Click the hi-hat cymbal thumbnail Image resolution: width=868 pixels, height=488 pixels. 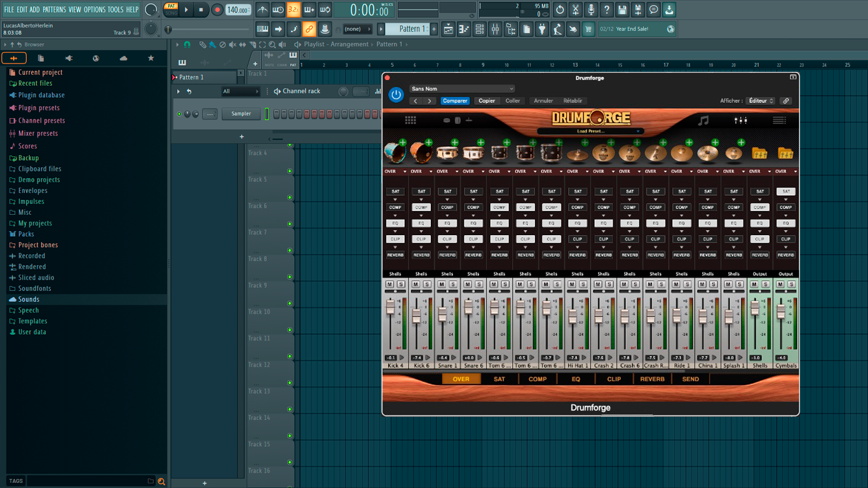pos(577,154)
